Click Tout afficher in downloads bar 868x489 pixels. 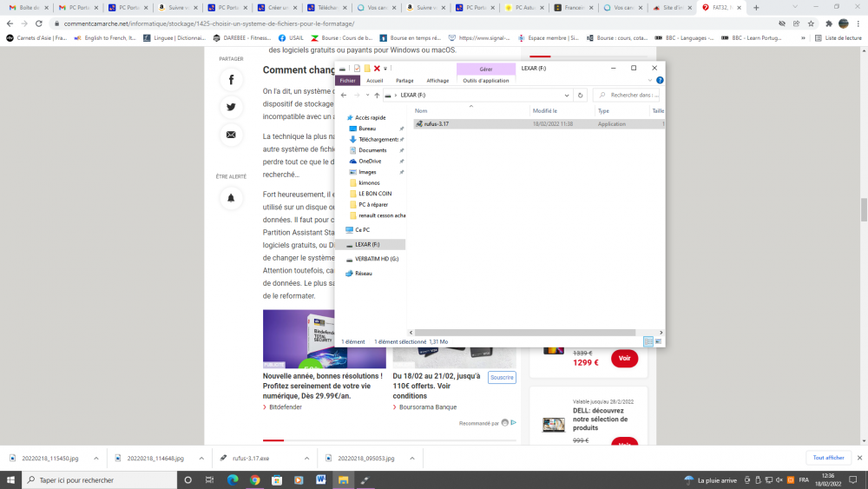pyautogui.click(x=828, y=458)
